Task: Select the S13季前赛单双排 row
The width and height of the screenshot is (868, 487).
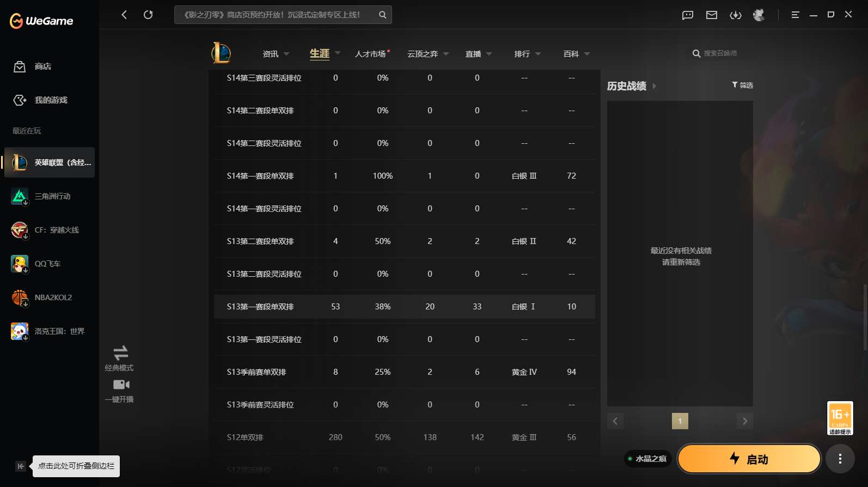Action: (x=404, y=372)
